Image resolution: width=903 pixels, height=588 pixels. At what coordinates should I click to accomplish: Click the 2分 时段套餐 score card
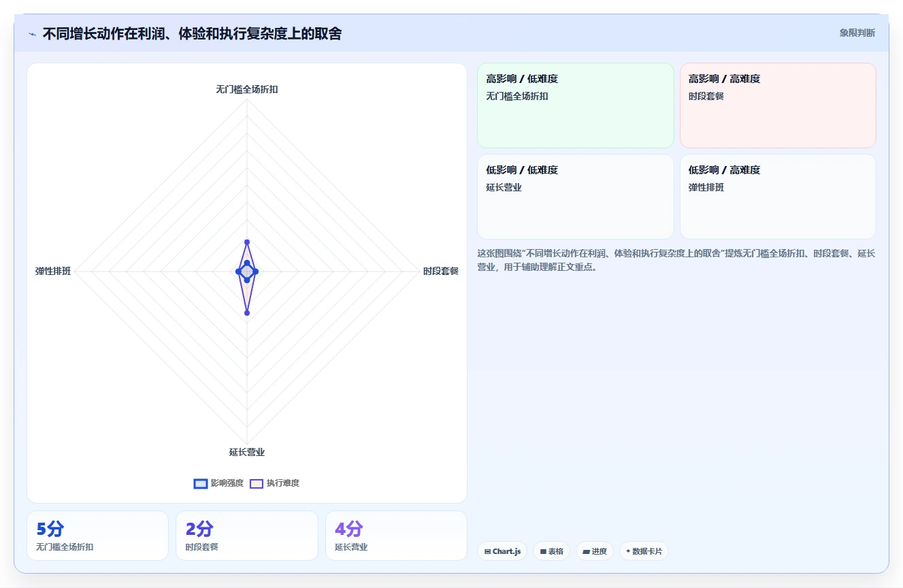pyautogui.click(x=247, y=536)
